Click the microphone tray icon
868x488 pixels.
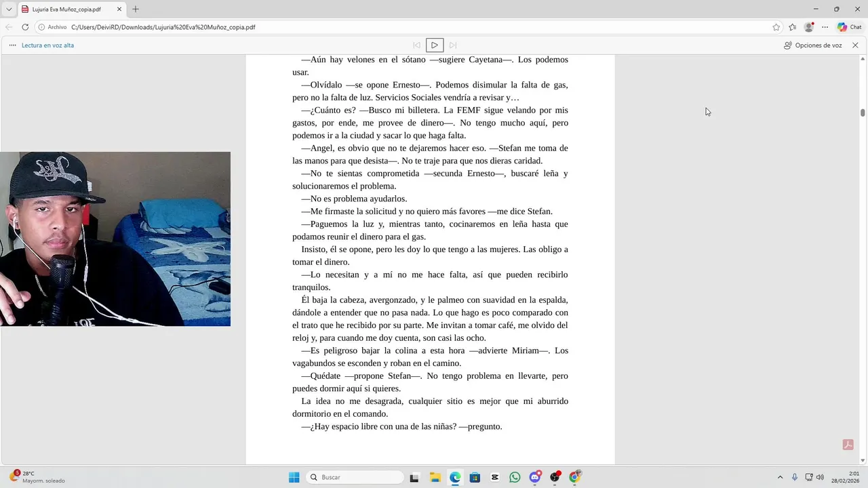(x=795, y=477)
